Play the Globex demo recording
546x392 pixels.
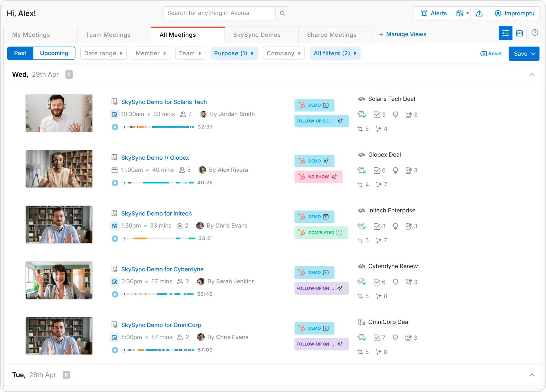pyautogui.click(x=115, y=183)
